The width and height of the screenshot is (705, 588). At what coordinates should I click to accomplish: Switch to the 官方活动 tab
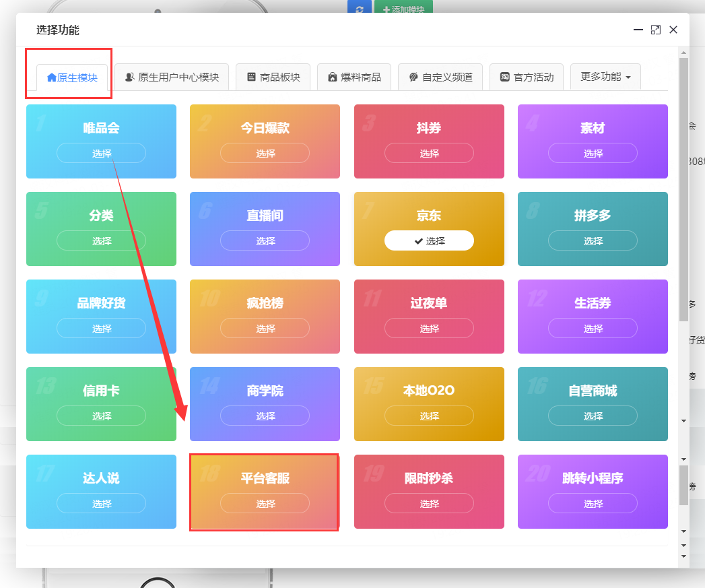click(x=527, y=77)
